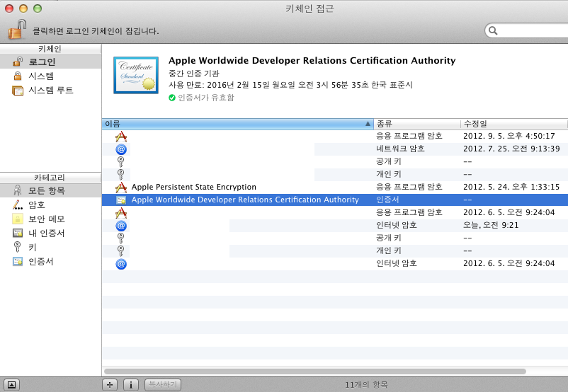Select the 로그인 keychain

(50, 62)
